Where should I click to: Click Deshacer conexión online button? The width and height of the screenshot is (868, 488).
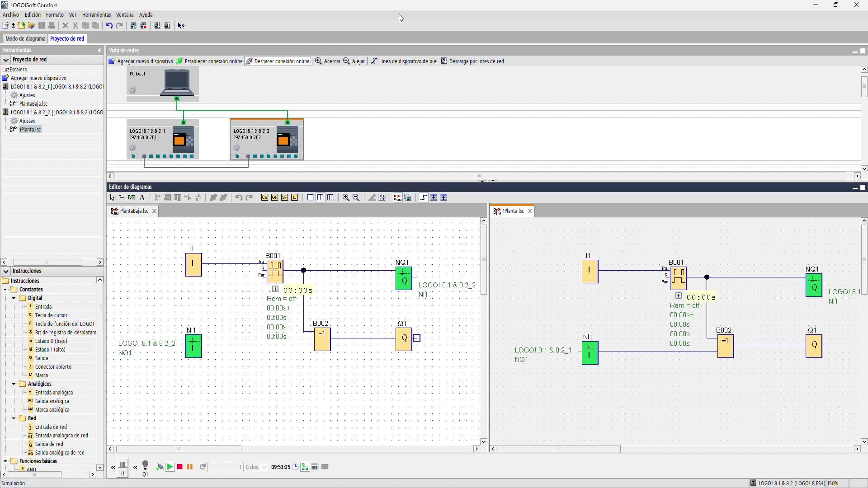[278, 61]
